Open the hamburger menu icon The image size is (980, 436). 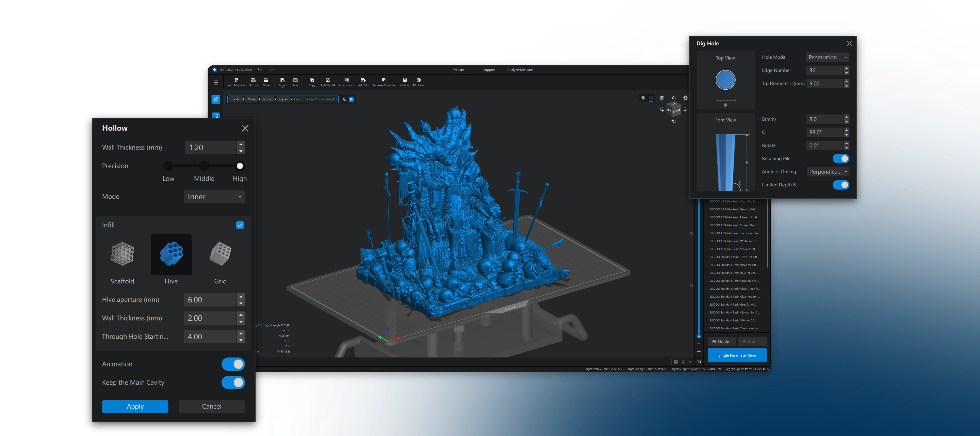click(x=216, y=82)
